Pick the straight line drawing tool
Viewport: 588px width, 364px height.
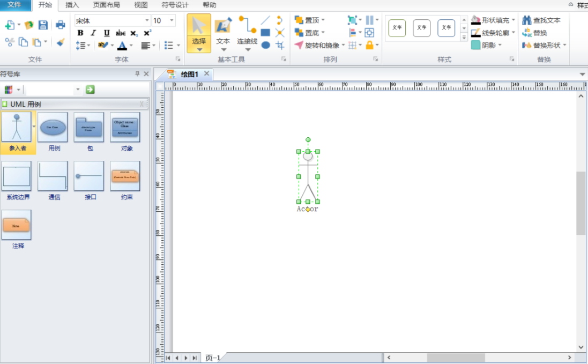265,20
